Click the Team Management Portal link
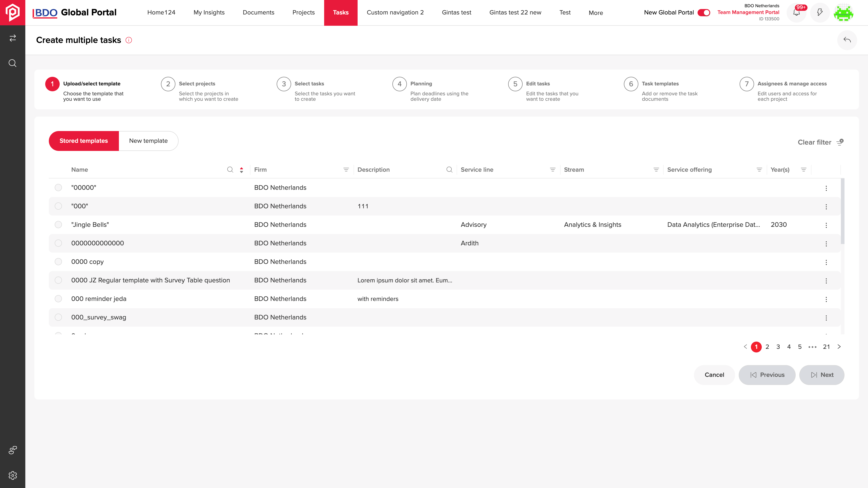 click(x=748, y=12)
